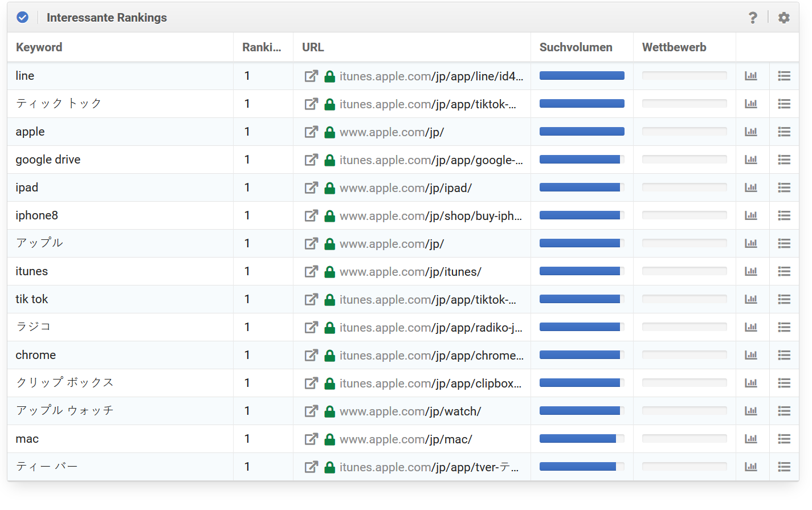This screenshot has height=510, width=812.
Task: Open the settings gear in panel header
Action: tap(784, 18)
